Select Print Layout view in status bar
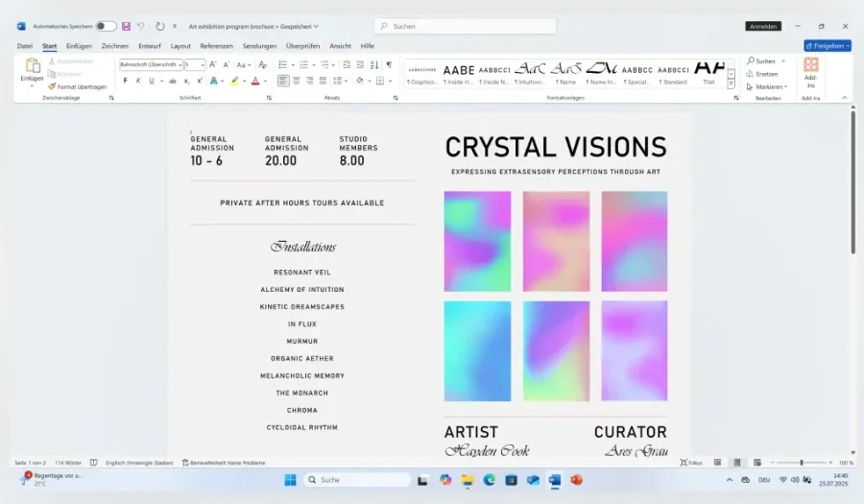 click(x=737, y=463)
